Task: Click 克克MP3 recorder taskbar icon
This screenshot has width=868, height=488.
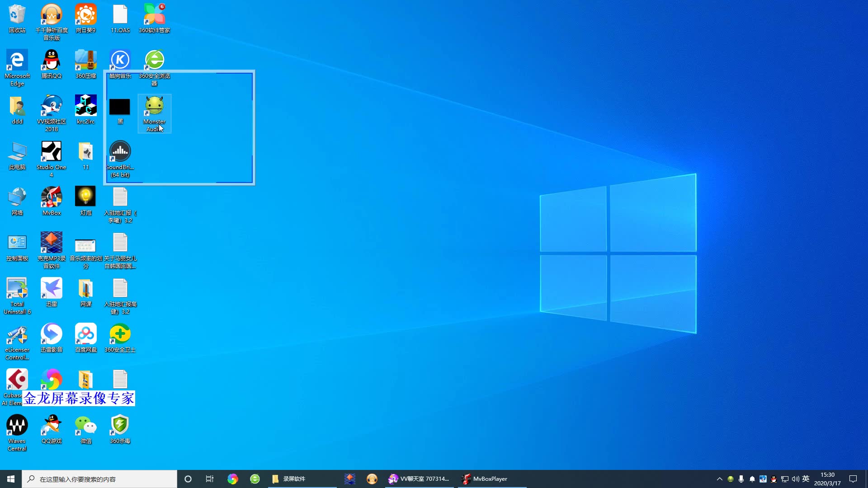Action: (x=350, y=479)
